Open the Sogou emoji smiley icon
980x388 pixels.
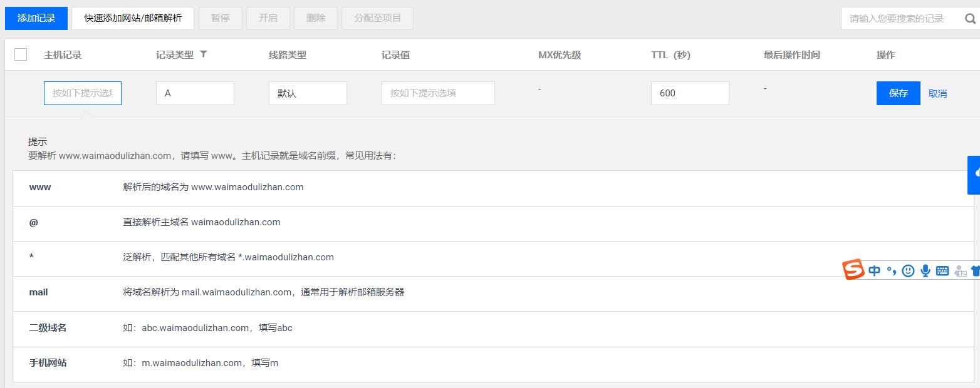[908, 270]
